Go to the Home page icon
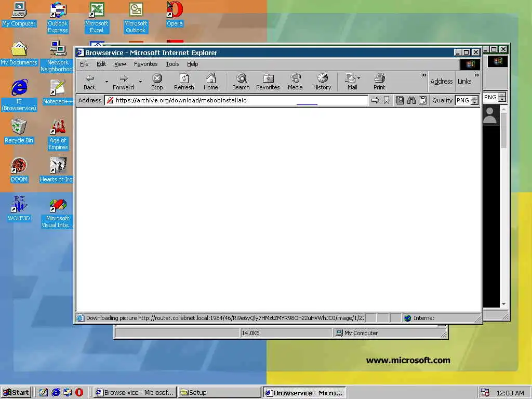Viewport: 532px width, 399px height. coord(211,82)
